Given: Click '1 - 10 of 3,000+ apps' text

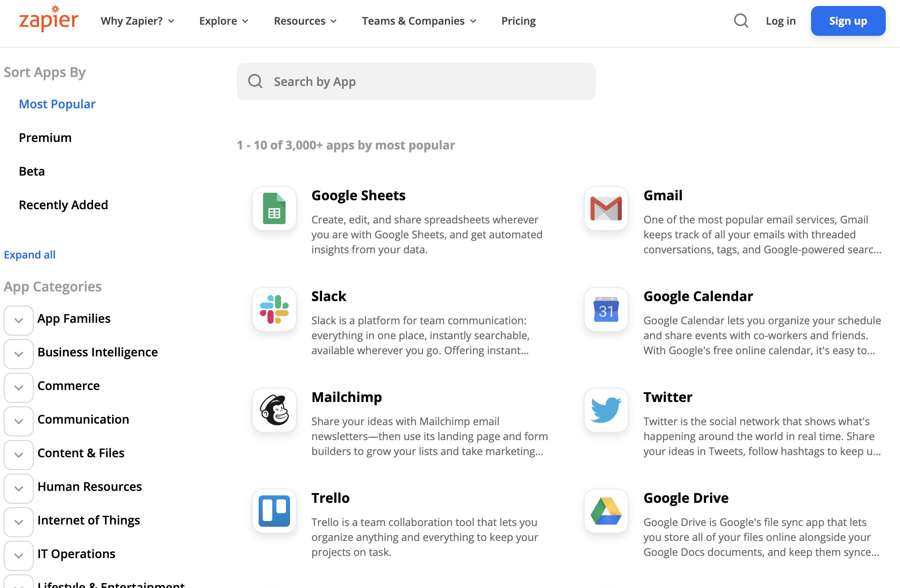Looking at the screenshot, I should point(346,145).
